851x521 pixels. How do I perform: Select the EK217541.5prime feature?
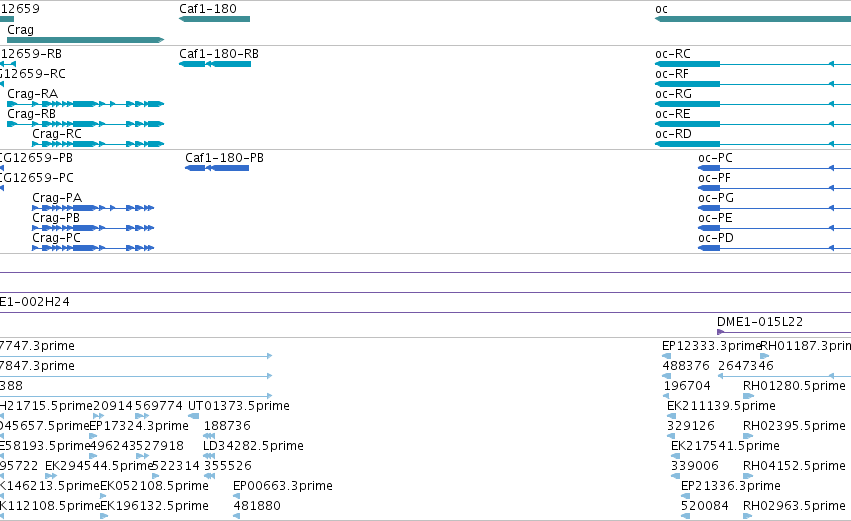click(676, 456)
